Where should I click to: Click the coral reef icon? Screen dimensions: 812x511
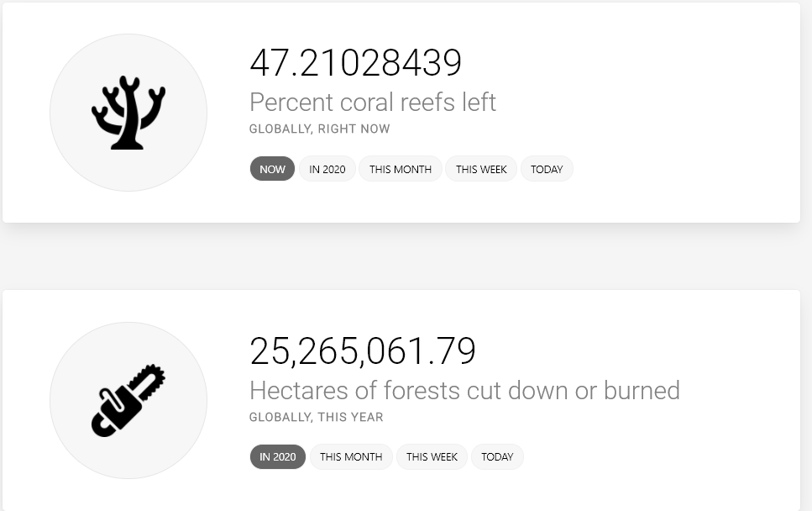click(128, 113)
